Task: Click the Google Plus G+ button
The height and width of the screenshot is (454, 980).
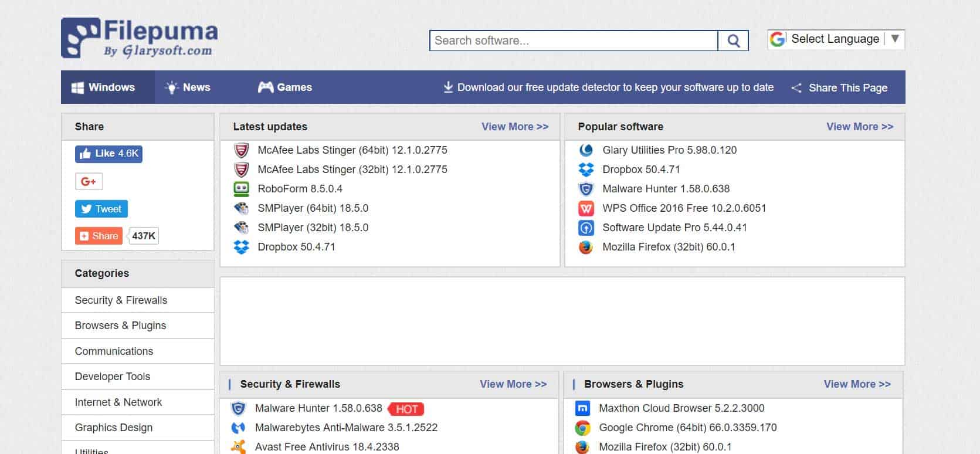Action: (89, 181)
